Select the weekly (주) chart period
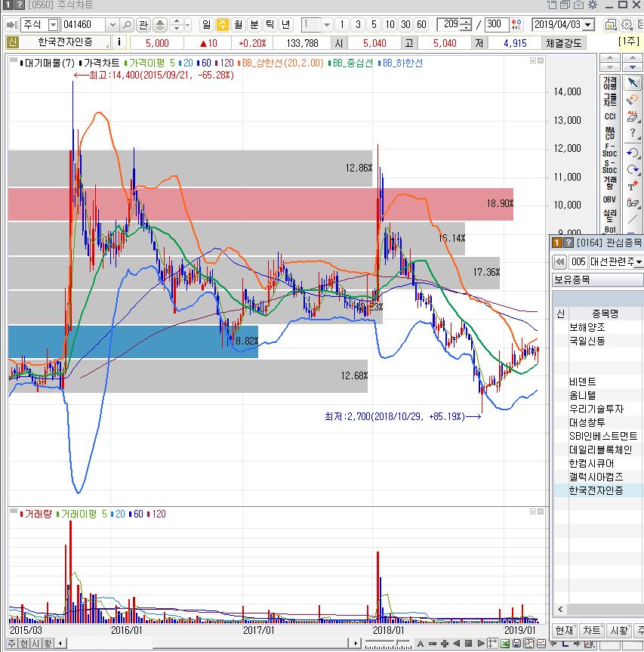The height and width of the screenshot is (652, 644). pyautogui.click(x=222, y=24)
